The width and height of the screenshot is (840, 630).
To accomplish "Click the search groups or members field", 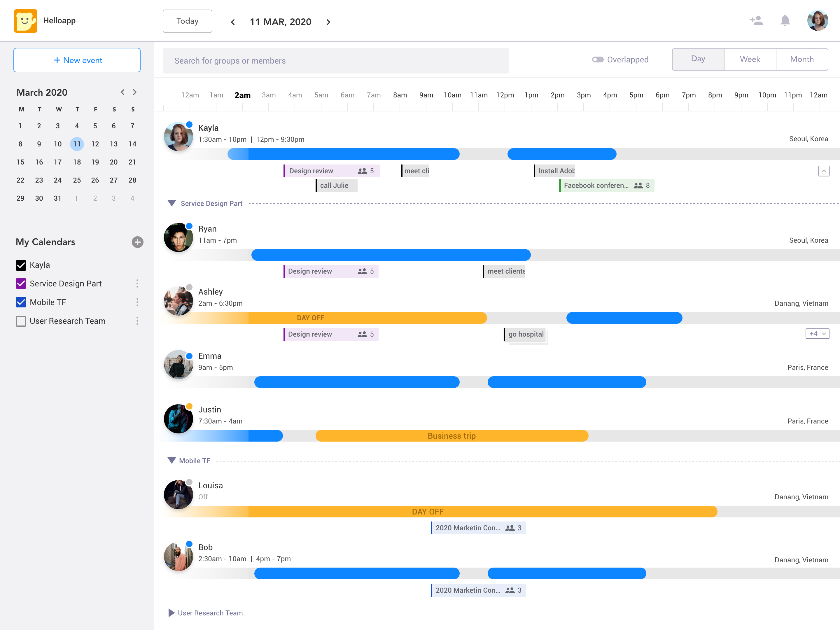I will click(336, 61).
